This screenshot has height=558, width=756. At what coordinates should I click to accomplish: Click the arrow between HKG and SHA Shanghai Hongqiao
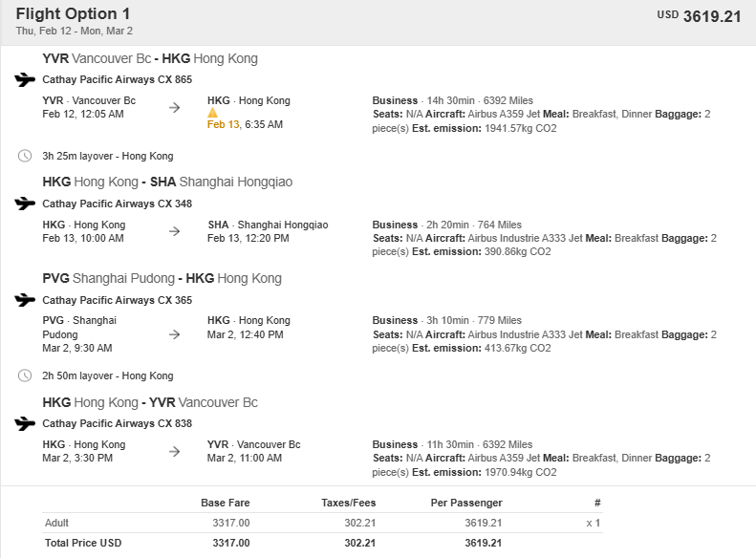pyautogui.click(x=175, y=231)
